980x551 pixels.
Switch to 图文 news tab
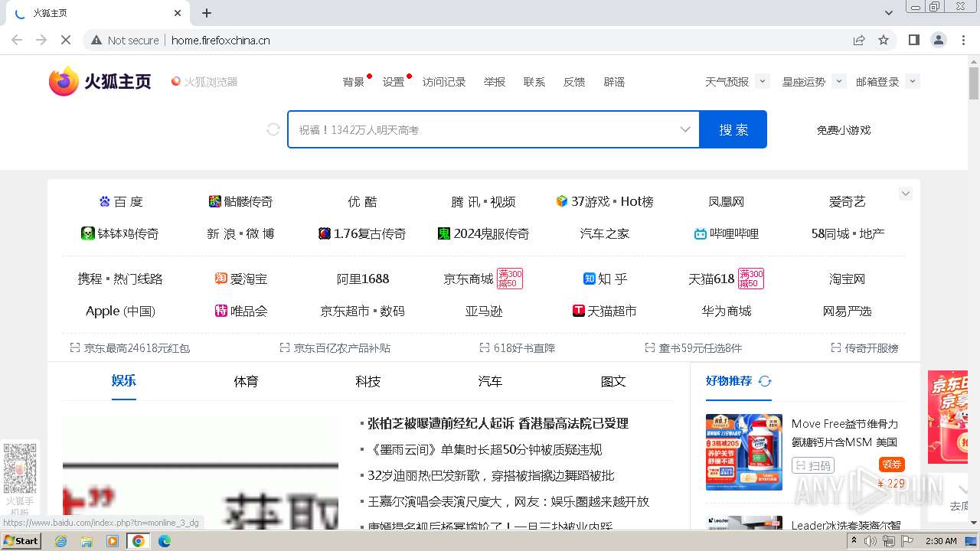coord(613,381)
